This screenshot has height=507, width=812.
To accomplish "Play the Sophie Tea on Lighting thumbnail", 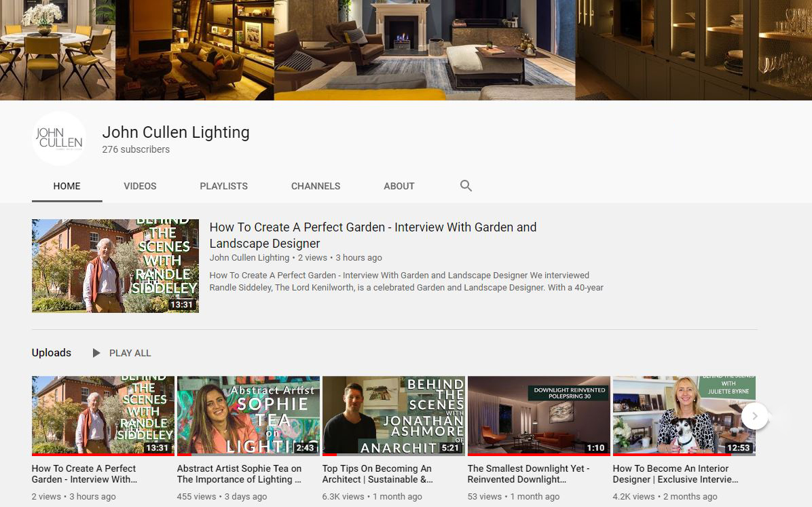I will pyautogui.click(x=248, y=415).
